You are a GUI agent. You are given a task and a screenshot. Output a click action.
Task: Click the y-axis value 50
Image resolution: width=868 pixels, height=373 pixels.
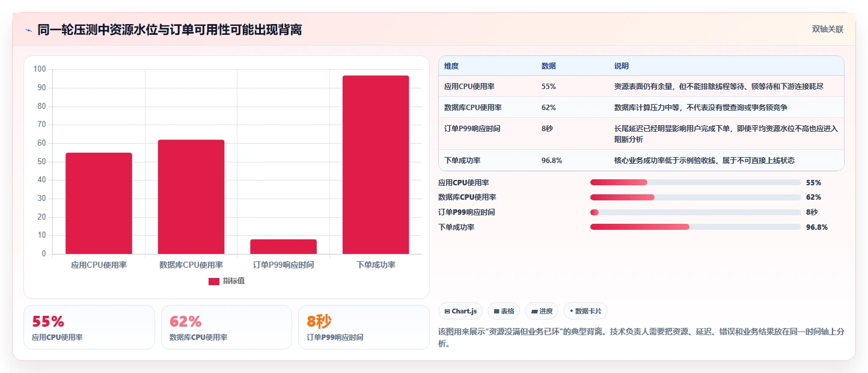[x=41, y=162]
